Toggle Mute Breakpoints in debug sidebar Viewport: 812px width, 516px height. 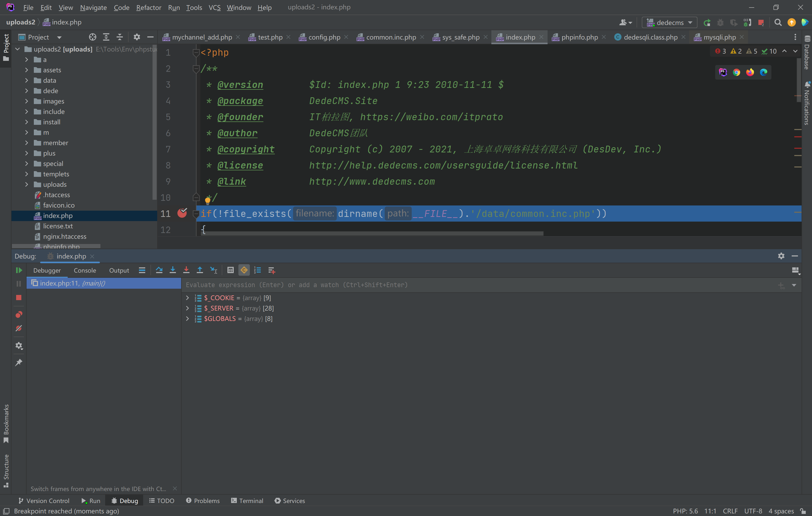[x=18, y=328]
